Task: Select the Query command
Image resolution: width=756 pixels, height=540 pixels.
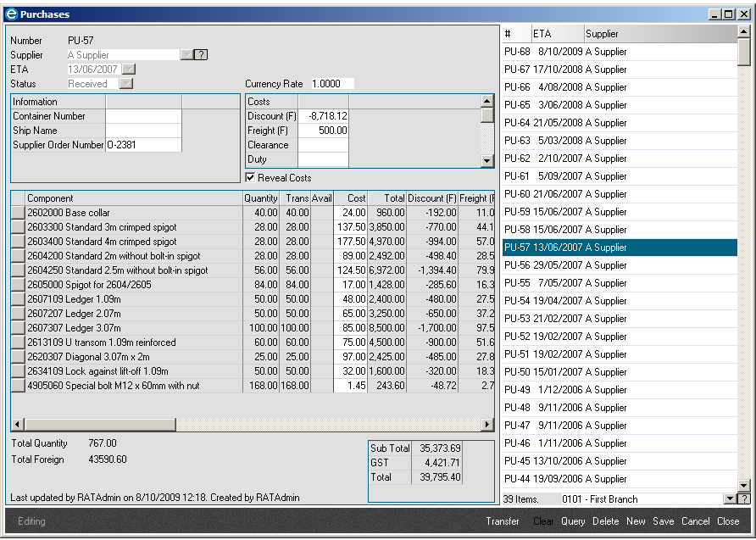Action: [x=573, y=521]
